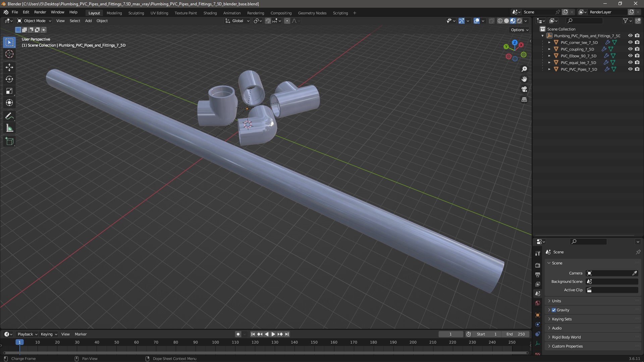Switch to Shading workspace tab
Screen dimensions: 644x362
(x=210, y=13)
